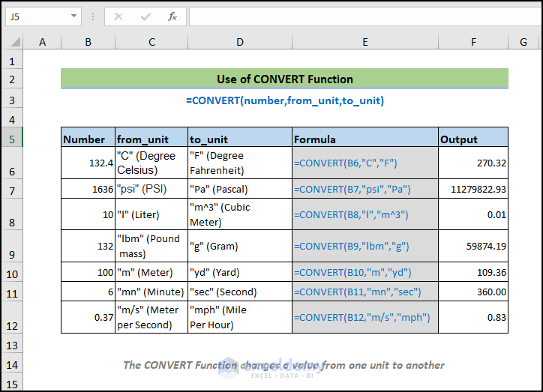
Task: Click cell "F" (Degree Fahrenheit)
Action: click(240, 163)
